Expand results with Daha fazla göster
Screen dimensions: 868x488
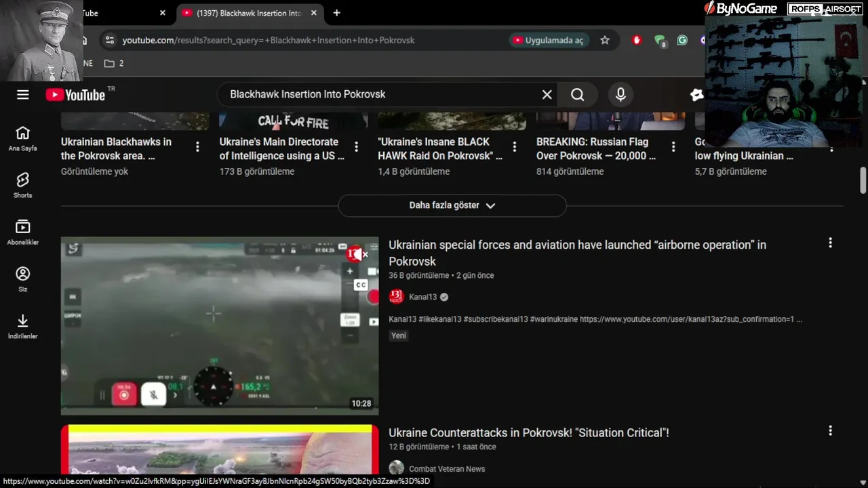pos(452,205)
